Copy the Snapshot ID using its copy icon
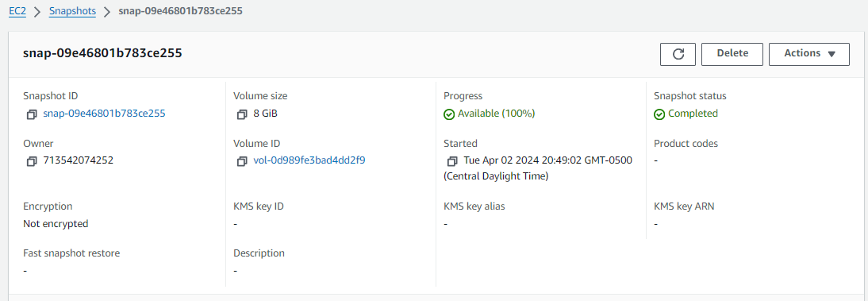Viewport: 868px width, 301px height. point(32,114)
